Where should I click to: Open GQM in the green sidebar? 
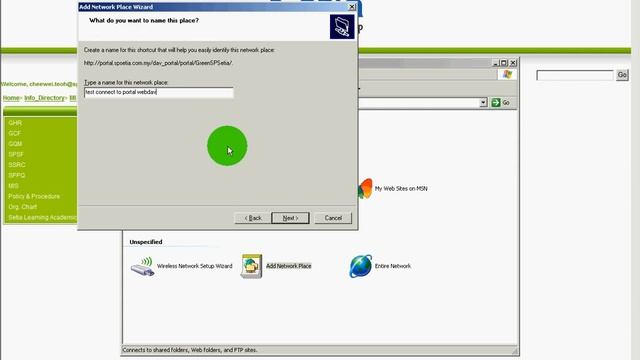pyautogui.click(x=15, y=144)
